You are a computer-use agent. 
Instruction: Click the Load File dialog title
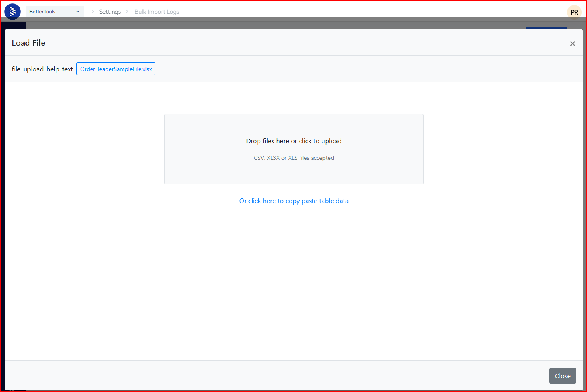tap(29, 43)
